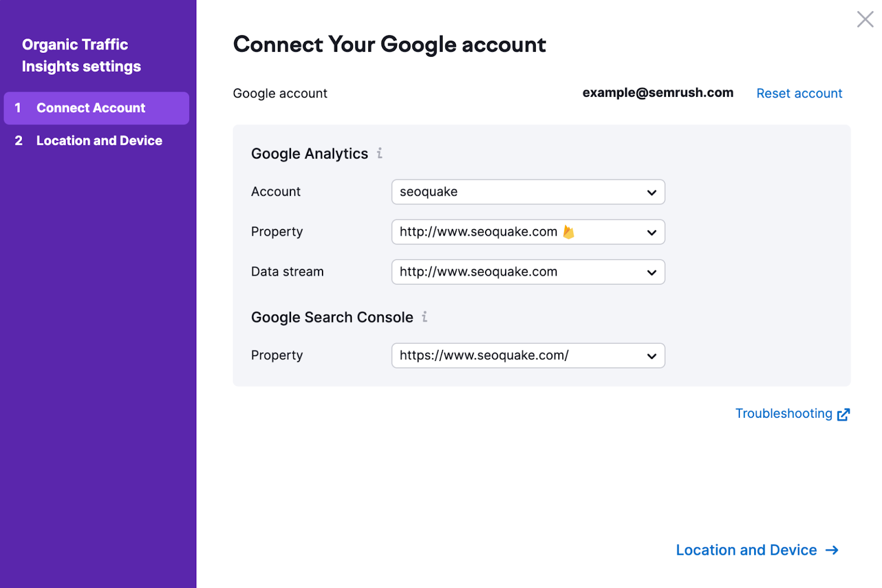Open the Troubleshooting link
This screenshot has width=882, height=588.
[792, 414]
